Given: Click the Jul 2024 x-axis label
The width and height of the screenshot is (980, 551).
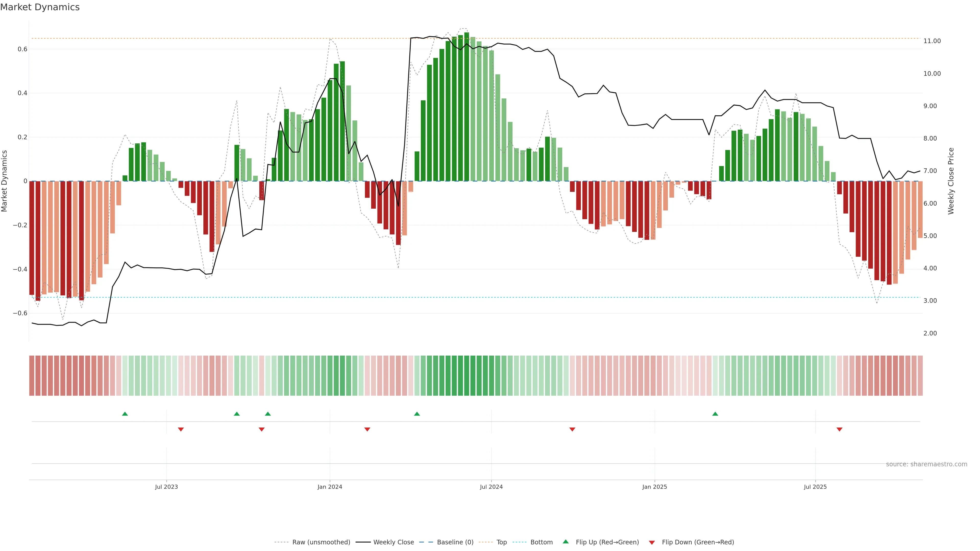Looking at the screenshot, I should pyautogui.click(x=491, y=487).
